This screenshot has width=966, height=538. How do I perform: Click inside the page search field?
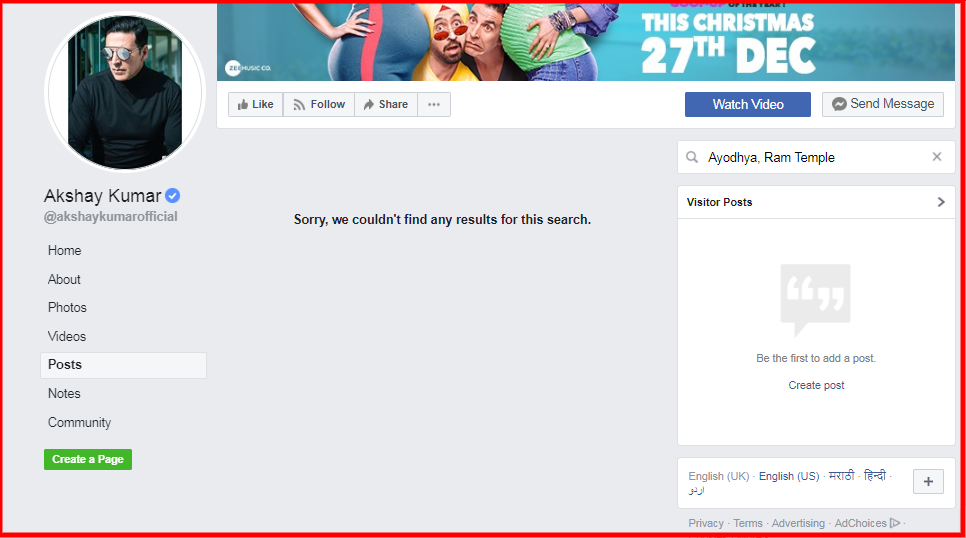816,157
